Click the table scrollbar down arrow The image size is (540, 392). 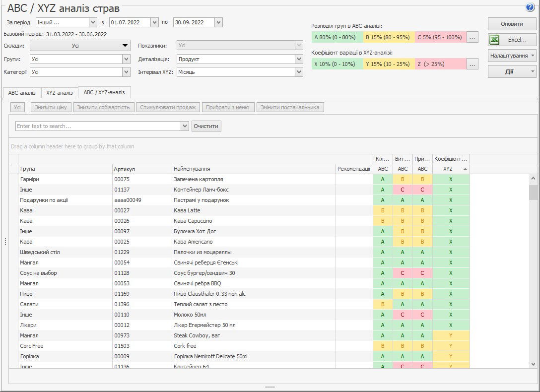tap(533, 364)
